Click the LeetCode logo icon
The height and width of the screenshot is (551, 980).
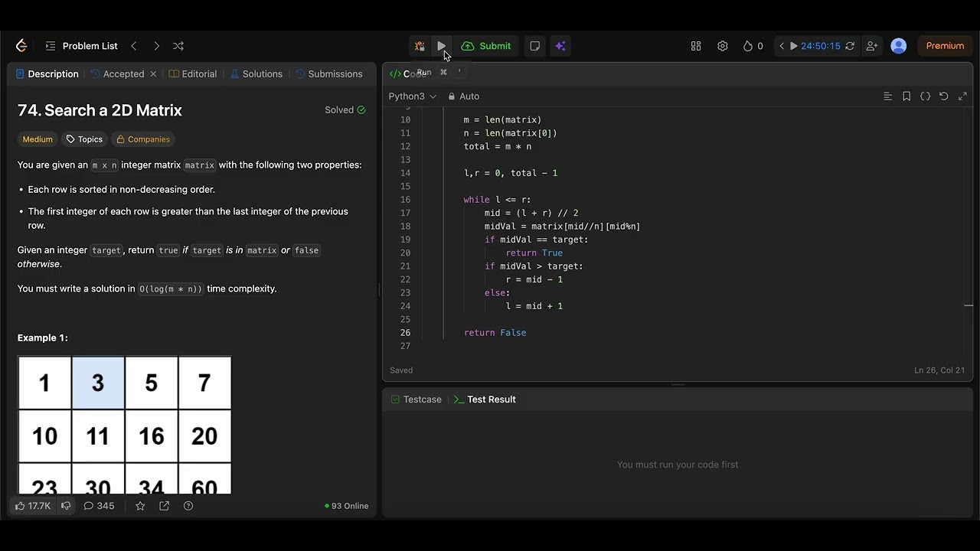tap(21, 46)
